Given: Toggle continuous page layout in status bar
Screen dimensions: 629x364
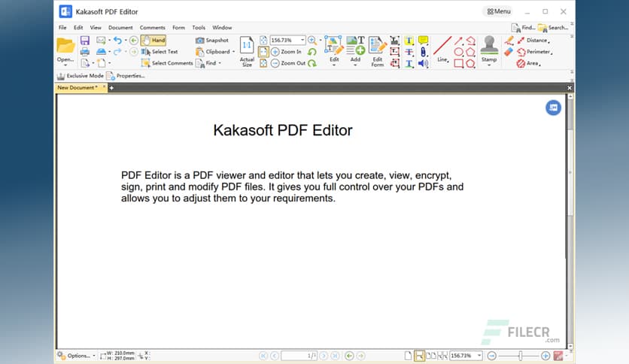Looking at the screenshot, I should [x=419, y=356].
